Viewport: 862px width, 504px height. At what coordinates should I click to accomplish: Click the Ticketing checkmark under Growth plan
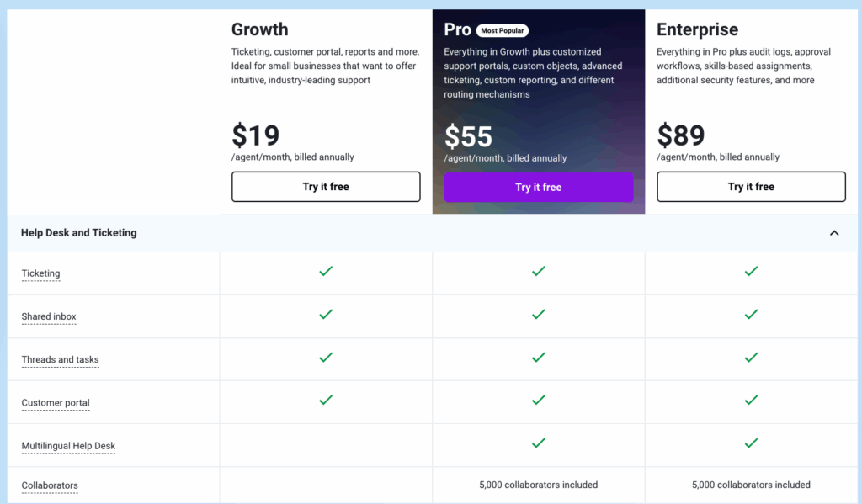(326, 273)
